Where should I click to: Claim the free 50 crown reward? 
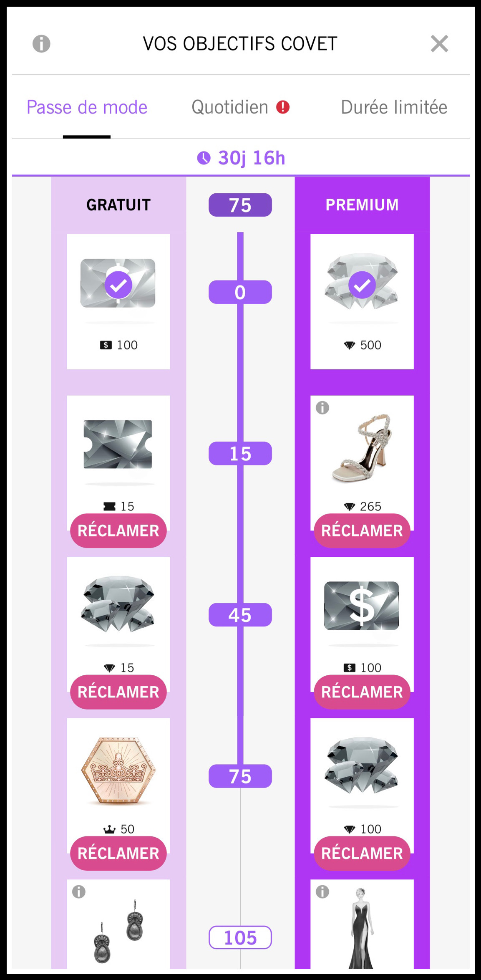pyautogui.click(x=118, y=853)
